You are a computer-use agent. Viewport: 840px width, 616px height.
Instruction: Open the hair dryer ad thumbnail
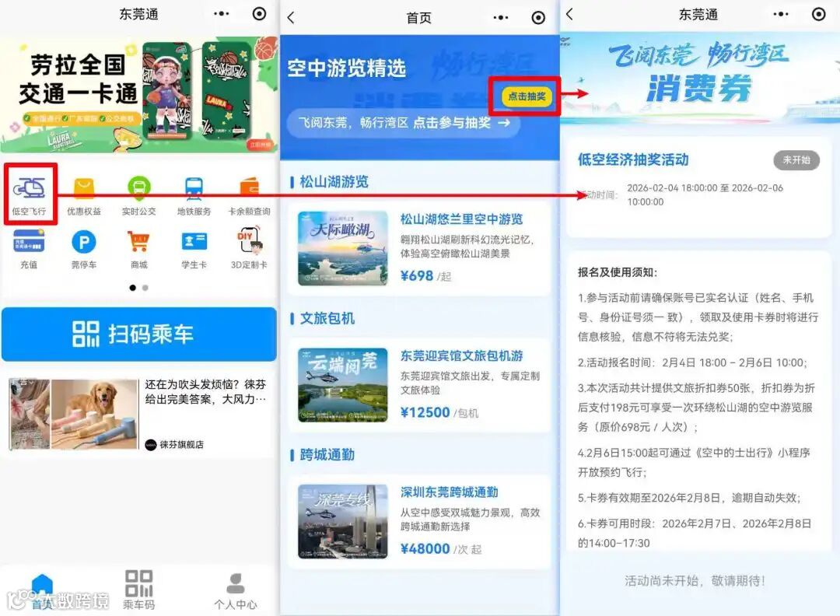click(x=73, y=414)
